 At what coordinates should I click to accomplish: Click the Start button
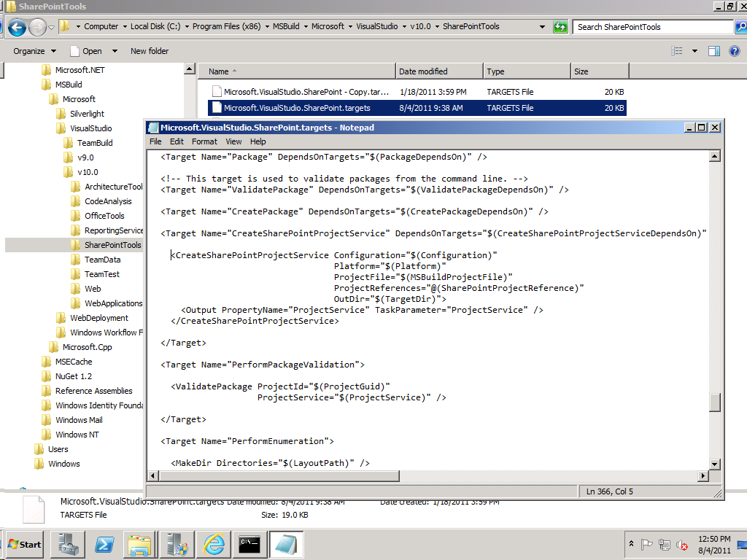tap(24, 545)
